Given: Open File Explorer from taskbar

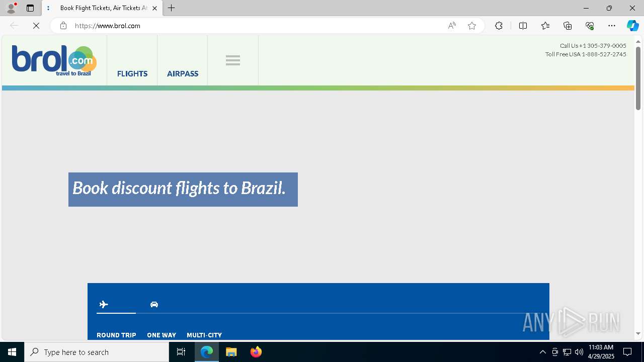Looking at the screenshot, I should coord(231,352).
